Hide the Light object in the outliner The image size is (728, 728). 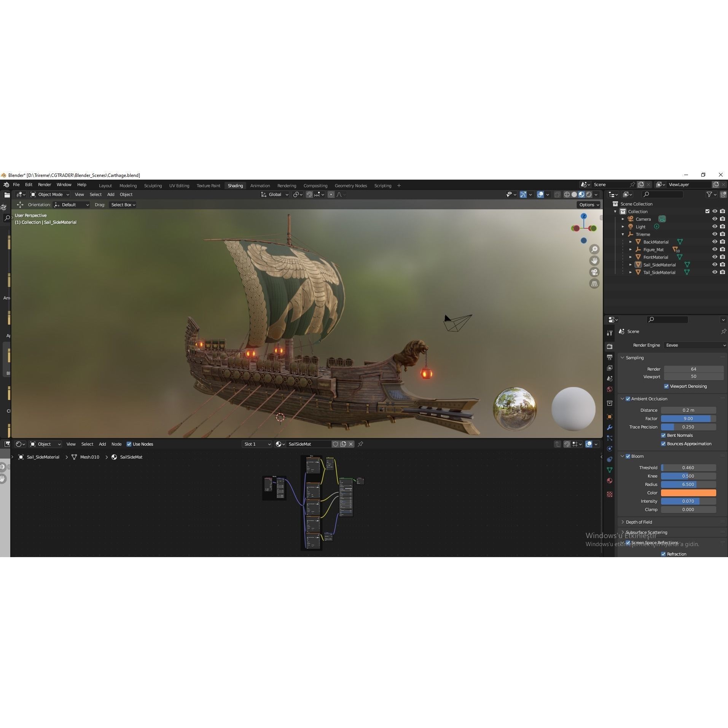click(715, 226)
